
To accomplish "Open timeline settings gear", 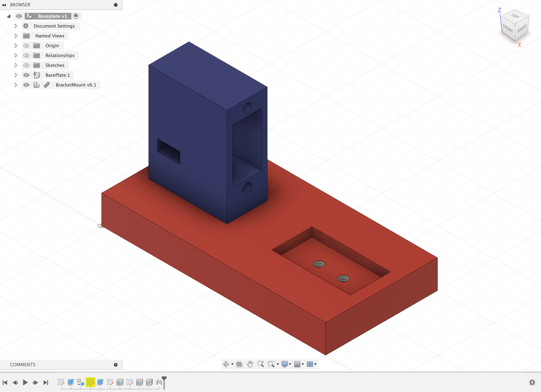I will (532, 382).
